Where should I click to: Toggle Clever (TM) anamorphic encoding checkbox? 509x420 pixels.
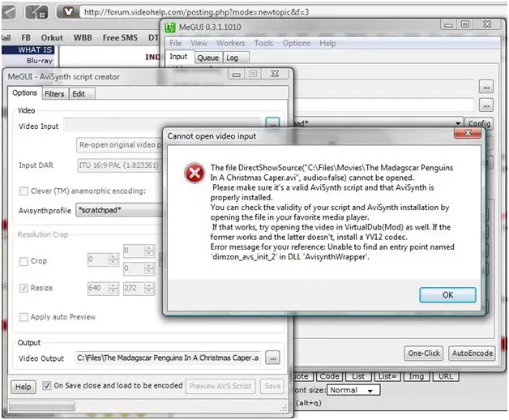pyautogui.click(x=24, y=191)
